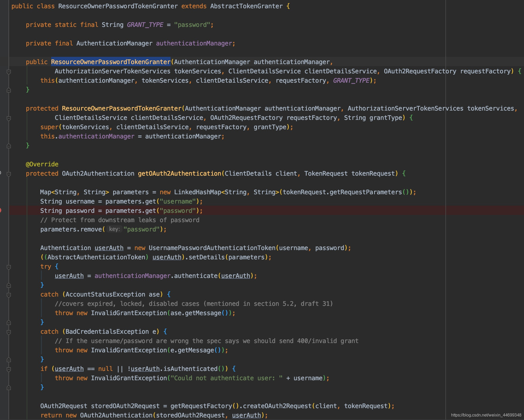Image resolution: width=524 pixels, height=420 pixels.
Task: Click the GRANT_TYPE constant declaration
Action: point(145,25)
